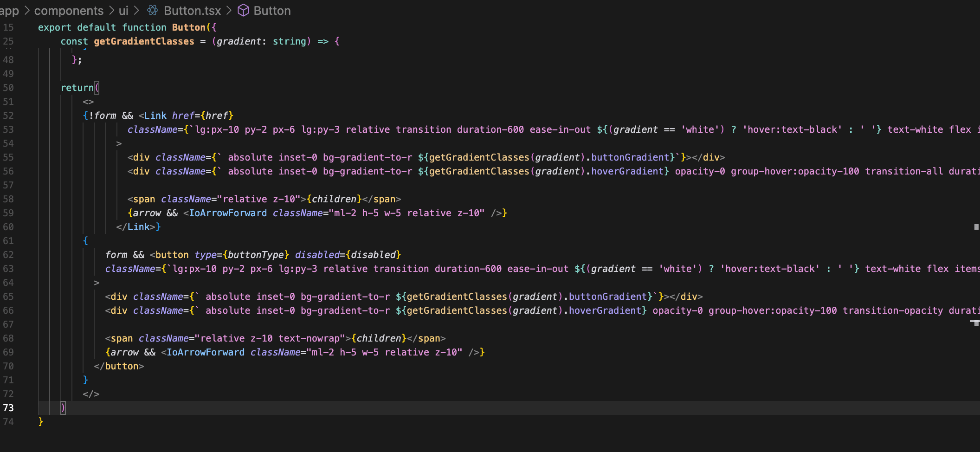
Task: Open the 'ui' breadcrumb segment
Action: (x=123, y=10)
